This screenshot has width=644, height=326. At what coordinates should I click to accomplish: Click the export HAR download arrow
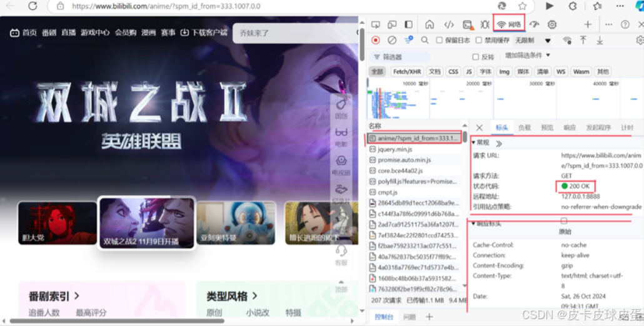click(600, 40)
